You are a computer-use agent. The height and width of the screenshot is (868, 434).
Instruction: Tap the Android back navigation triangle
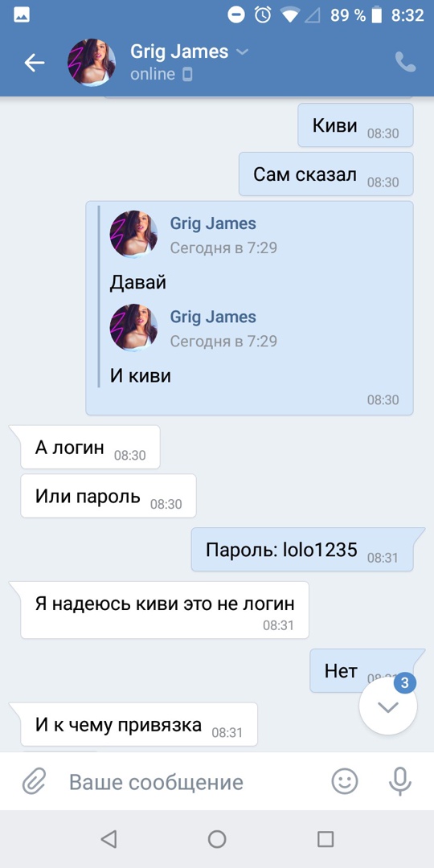pos(108,839)
